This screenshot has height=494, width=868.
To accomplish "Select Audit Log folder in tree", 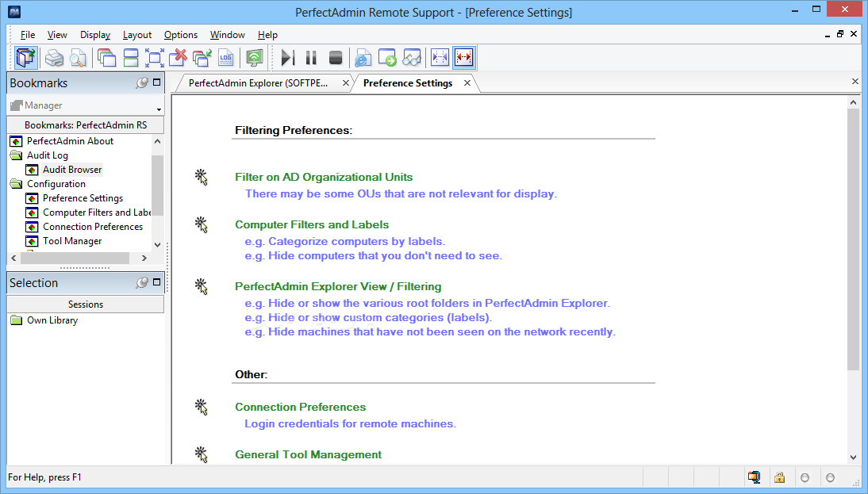I will 48,155.
